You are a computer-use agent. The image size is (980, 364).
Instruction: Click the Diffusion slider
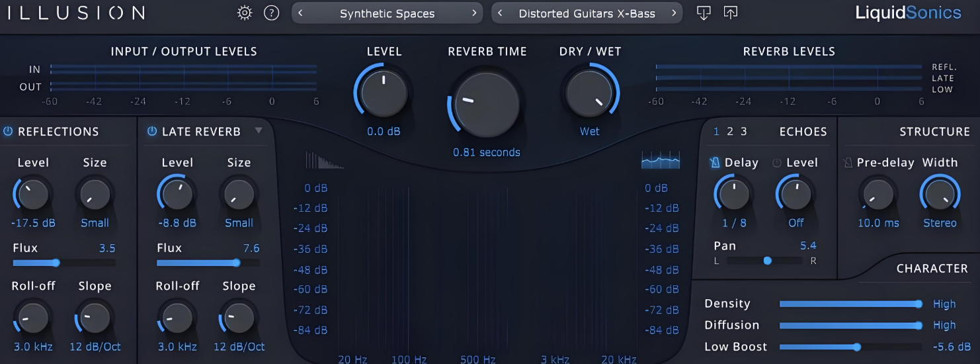pos(850,325)
